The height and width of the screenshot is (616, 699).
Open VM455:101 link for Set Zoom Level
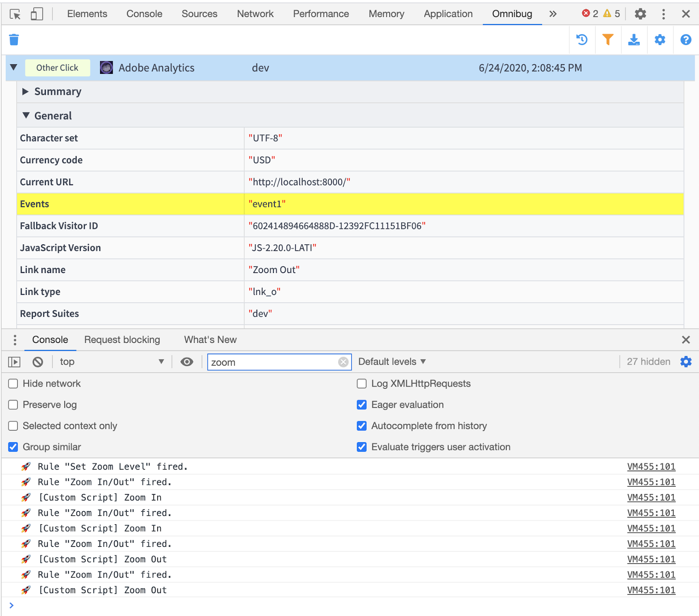[x=651, y=467]
